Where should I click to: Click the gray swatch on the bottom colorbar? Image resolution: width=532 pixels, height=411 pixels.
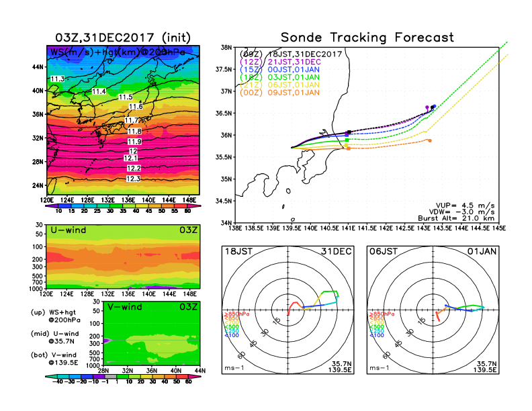pos(111,377)
